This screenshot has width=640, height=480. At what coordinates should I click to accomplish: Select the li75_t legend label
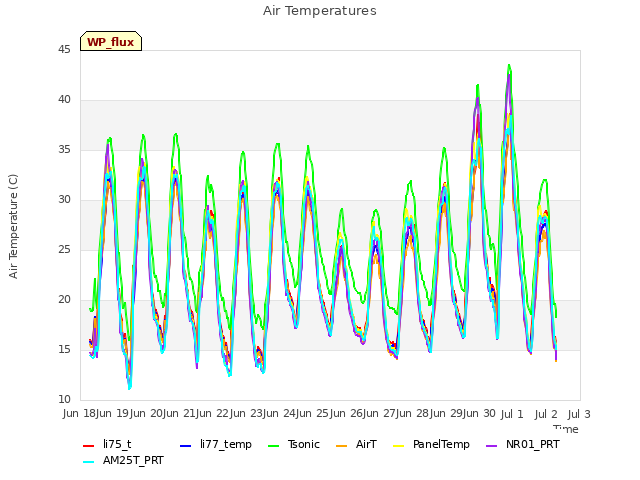coord(117,444)
